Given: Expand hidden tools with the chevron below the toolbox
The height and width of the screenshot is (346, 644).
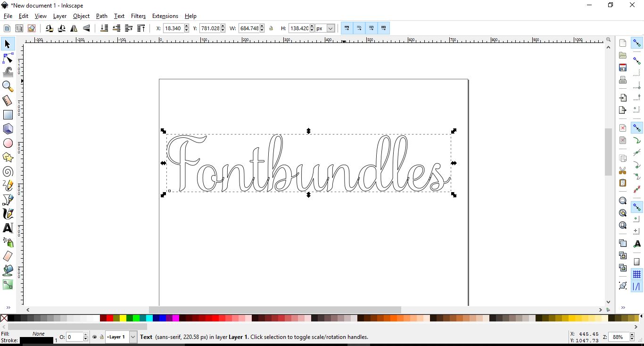Looking at the screenshot, I should (8, 307).
